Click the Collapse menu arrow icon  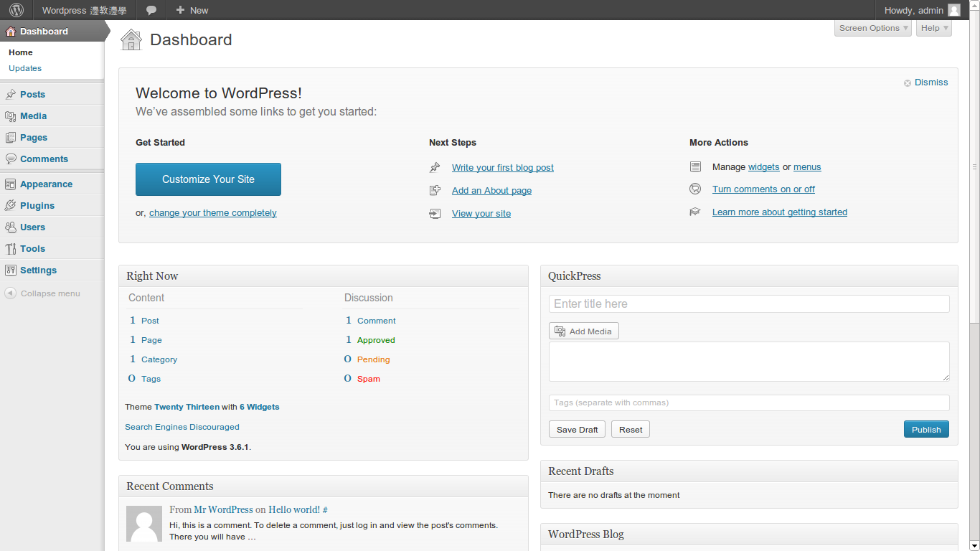pos(10,293)
